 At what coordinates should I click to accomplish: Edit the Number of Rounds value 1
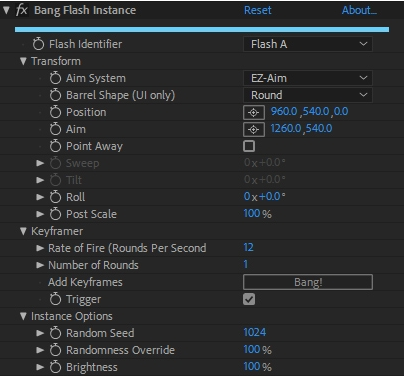pos(246,264)
